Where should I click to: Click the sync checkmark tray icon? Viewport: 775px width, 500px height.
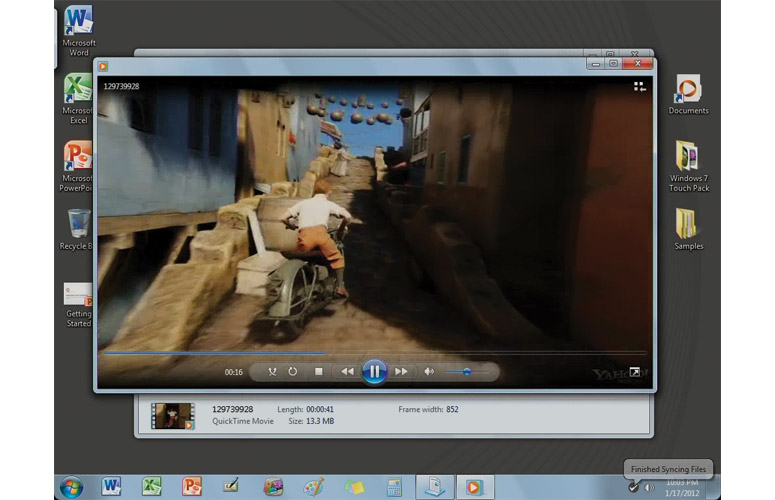[633, 488]
